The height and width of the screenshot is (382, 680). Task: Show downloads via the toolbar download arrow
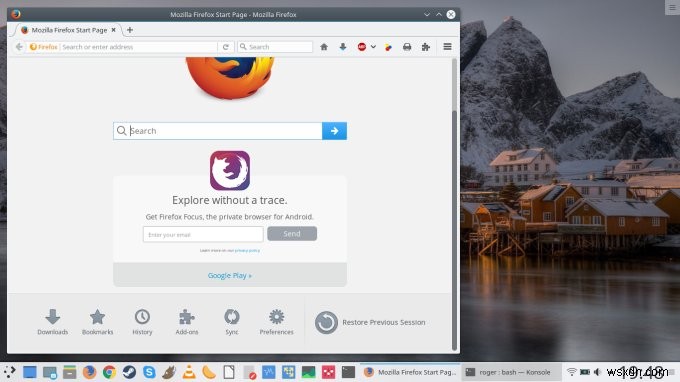(x=343, y=47)
